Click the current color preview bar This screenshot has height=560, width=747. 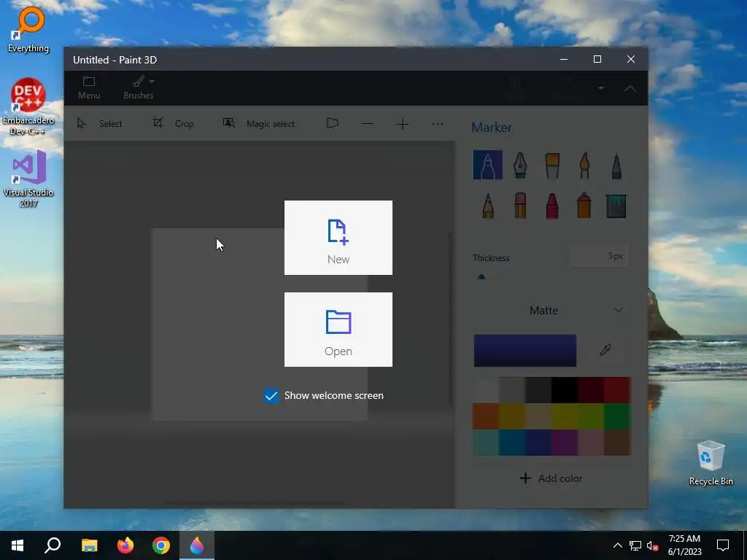coord(525,351)
